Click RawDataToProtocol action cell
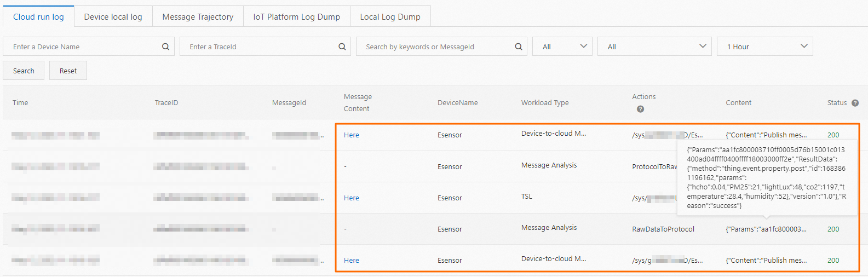Image resolution: width=868 pixels, height=277 pixels. click(663, 229)
